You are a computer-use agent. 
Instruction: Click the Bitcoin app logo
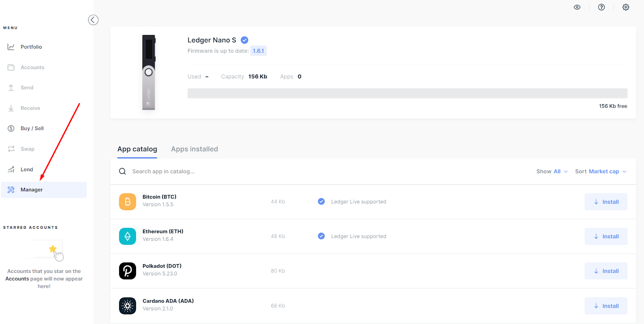coord(128,202)
